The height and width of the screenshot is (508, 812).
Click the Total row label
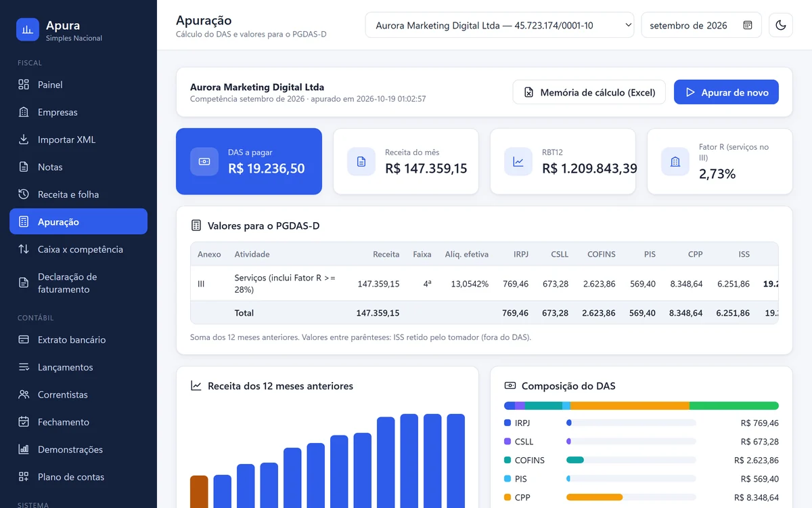coord(244,313)
